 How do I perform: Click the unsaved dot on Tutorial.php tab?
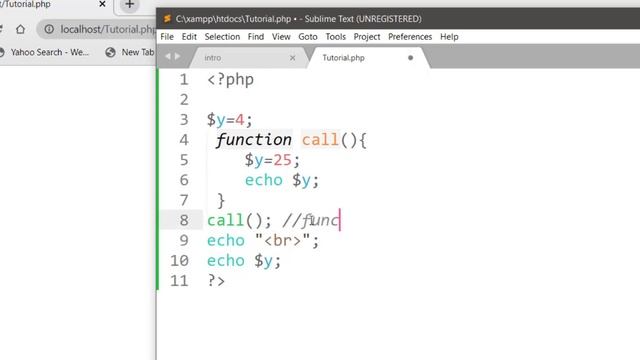[411, 58]
